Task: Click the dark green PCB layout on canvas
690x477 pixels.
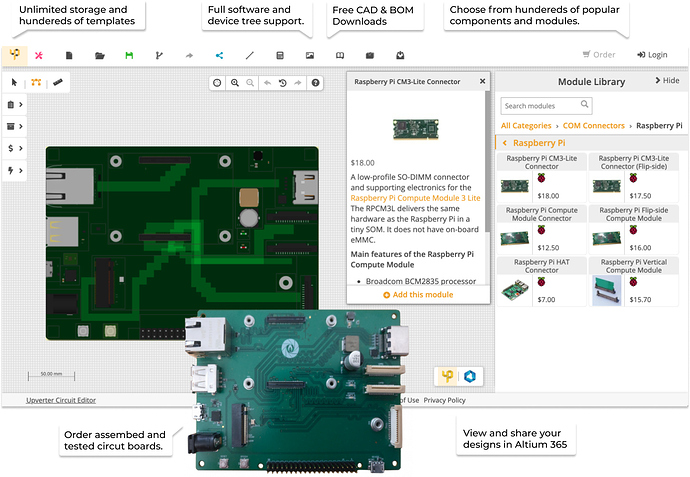Action: (182, 243)
